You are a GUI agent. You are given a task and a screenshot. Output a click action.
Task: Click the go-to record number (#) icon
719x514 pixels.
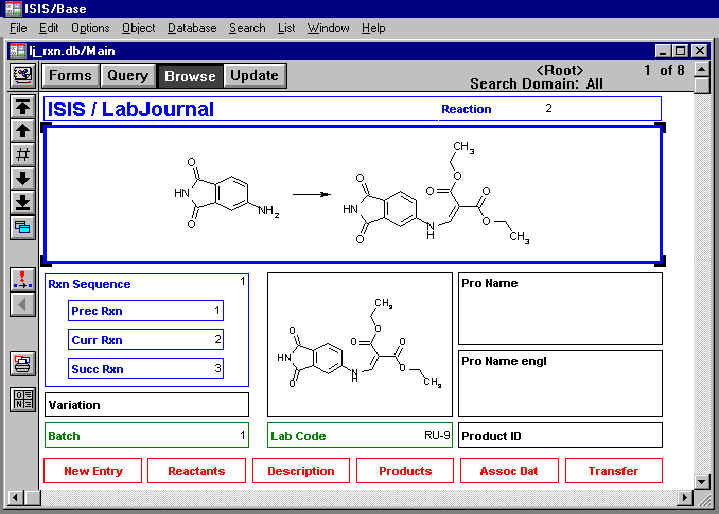[x=22, y=154]
